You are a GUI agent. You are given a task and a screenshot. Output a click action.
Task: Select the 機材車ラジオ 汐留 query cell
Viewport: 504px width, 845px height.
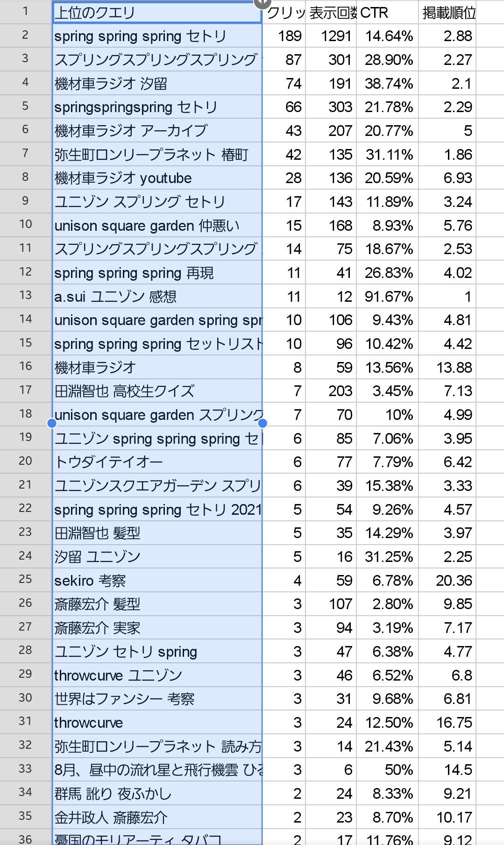tap(157, 83)
